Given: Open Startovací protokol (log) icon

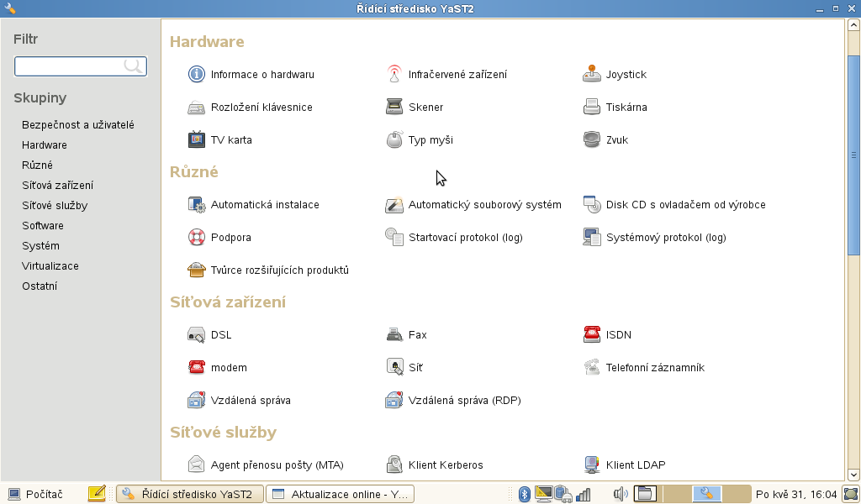Looking at the screenshot, I should coord(394,238).
